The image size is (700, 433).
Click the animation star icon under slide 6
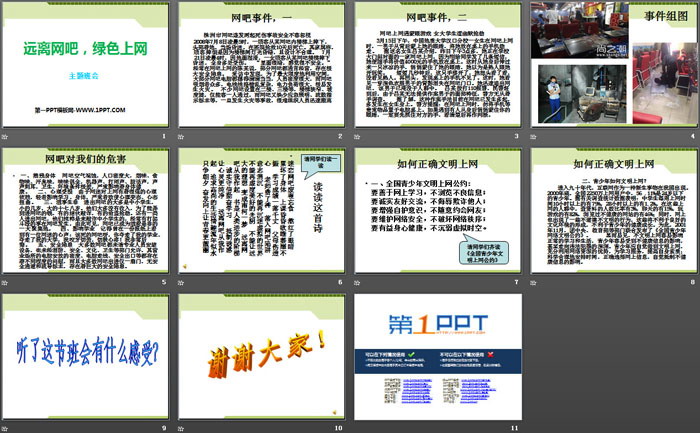(x=181, y=283)
